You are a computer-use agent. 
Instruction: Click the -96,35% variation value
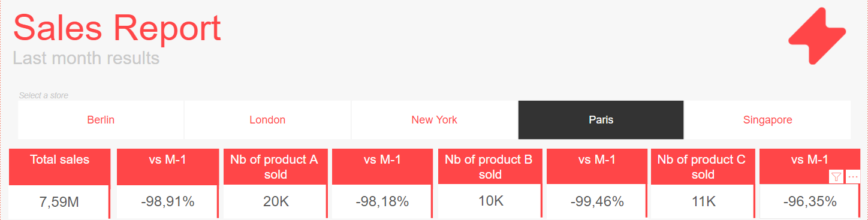click(x=810, y=202)
